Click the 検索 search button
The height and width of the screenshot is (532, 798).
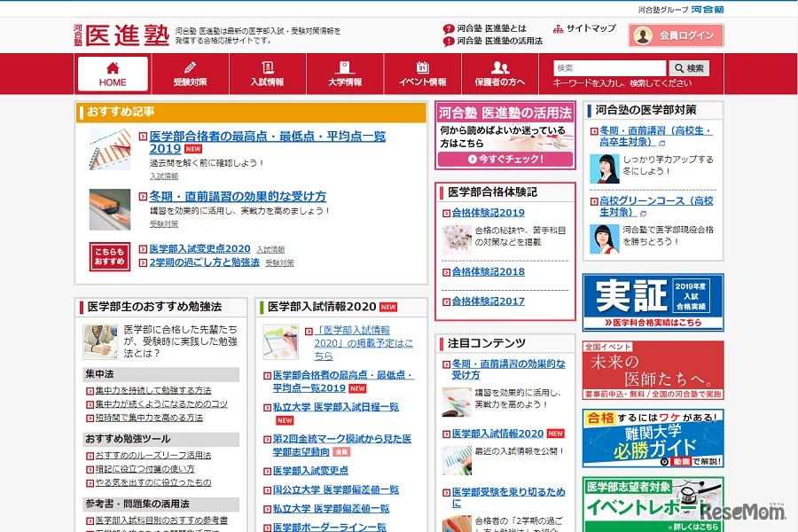click(689, 68)
